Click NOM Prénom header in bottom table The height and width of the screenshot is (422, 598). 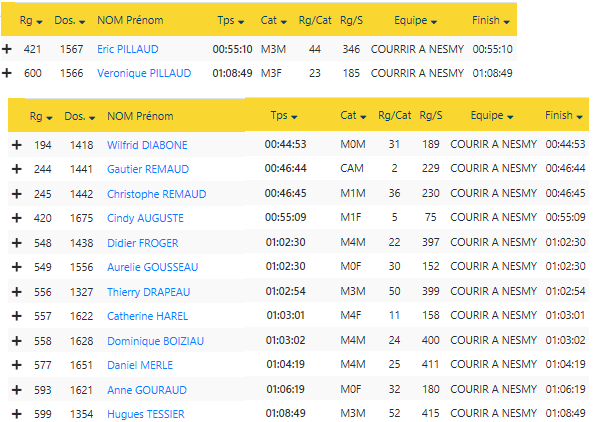pos(140,116)
